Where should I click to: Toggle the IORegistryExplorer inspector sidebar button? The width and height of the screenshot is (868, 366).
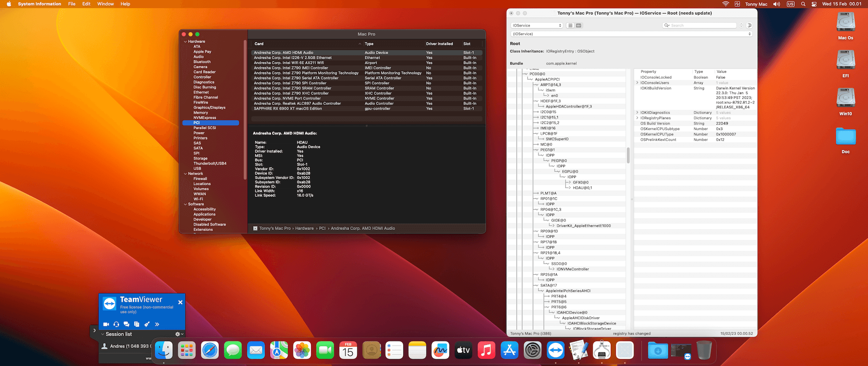coord(749,25)
